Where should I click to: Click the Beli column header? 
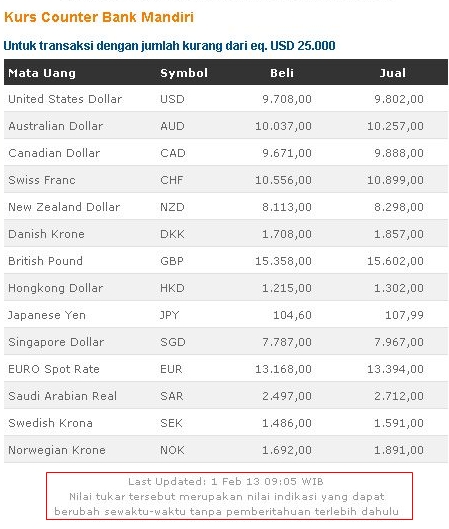pos(282,73)
